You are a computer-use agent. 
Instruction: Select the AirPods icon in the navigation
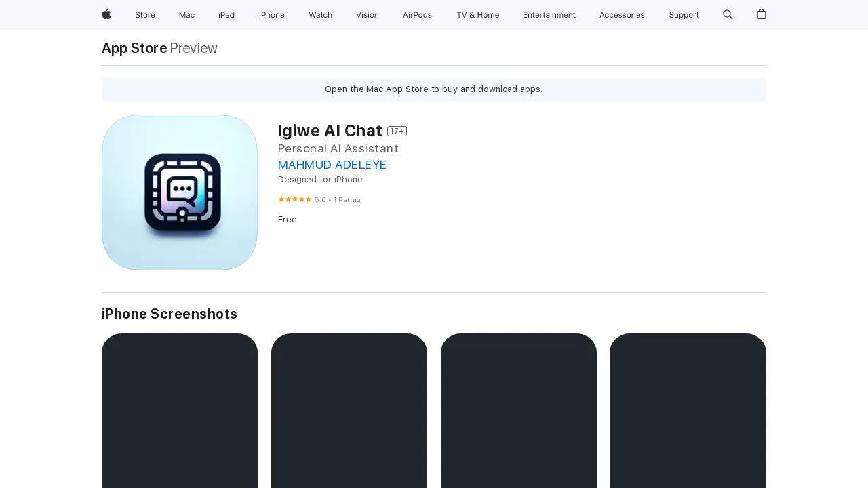[x=417, y=15]
